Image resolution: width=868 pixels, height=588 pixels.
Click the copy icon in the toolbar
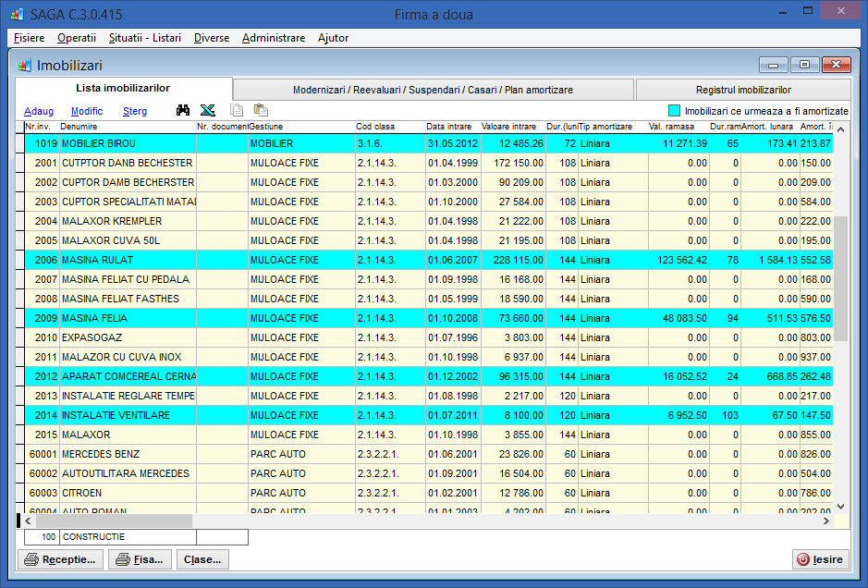pyautogui.click(x=236, y=110)
